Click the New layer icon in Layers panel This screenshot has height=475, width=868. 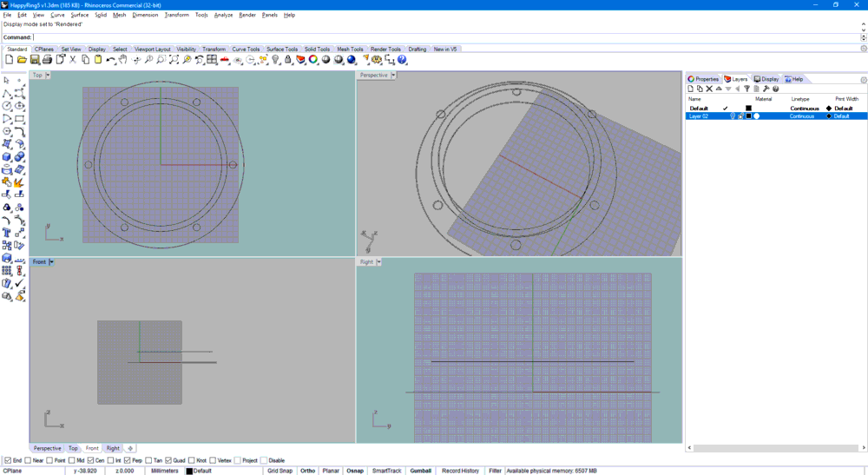690,89
